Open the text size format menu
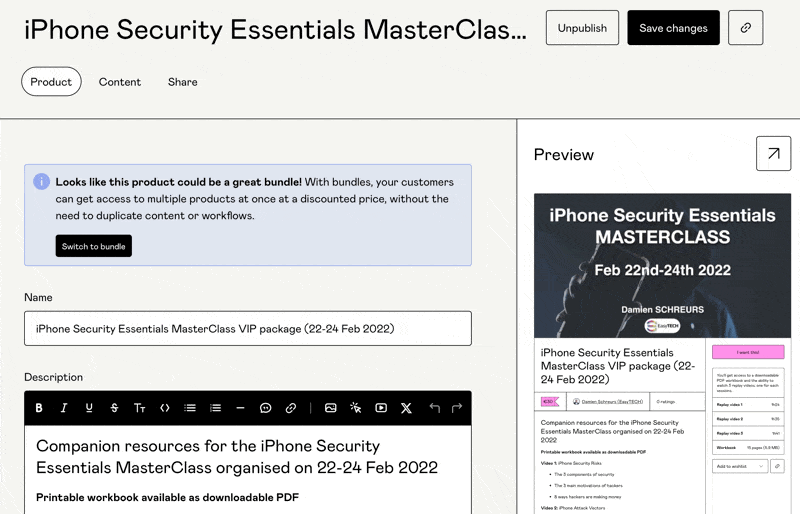 point(140,408)
